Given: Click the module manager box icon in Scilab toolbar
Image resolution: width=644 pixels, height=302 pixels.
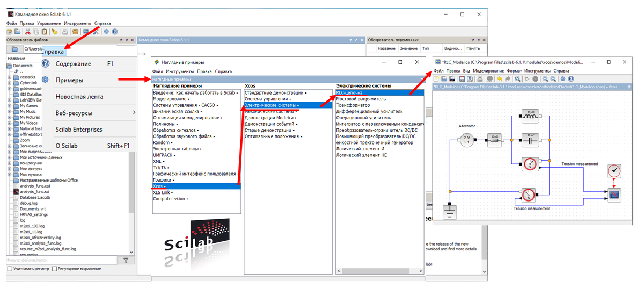Looking at the screenshot, I should pyautogui.click(x=75, y=32).
